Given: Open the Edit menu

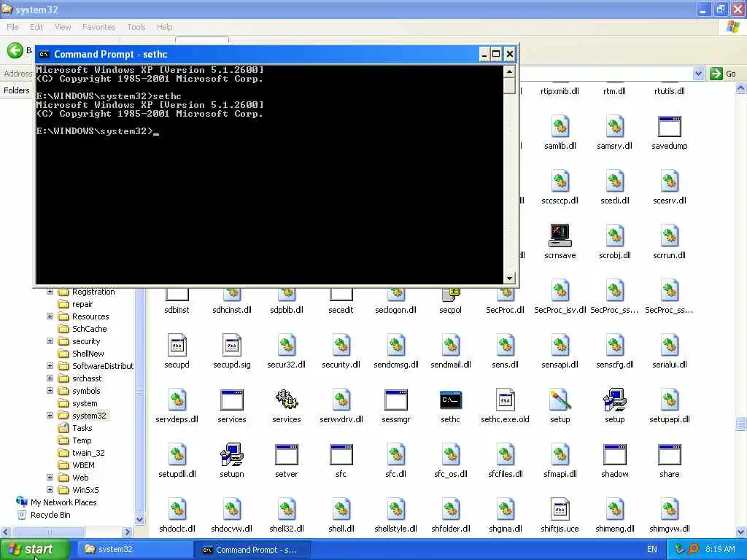Looking at the screenshot, I should click(36, 27).
